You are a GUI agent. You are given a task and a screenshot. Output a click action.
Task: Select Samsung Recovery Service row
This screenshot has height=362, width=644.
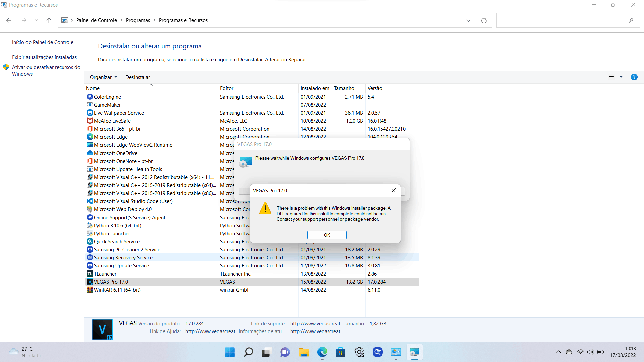[x=252, y=257]
